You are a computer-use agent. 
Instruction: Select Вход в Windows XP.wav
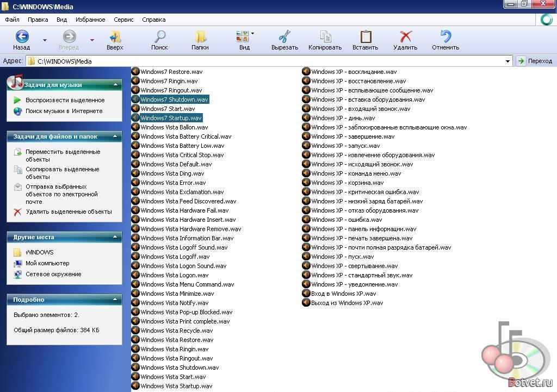[x=344, y=294]
